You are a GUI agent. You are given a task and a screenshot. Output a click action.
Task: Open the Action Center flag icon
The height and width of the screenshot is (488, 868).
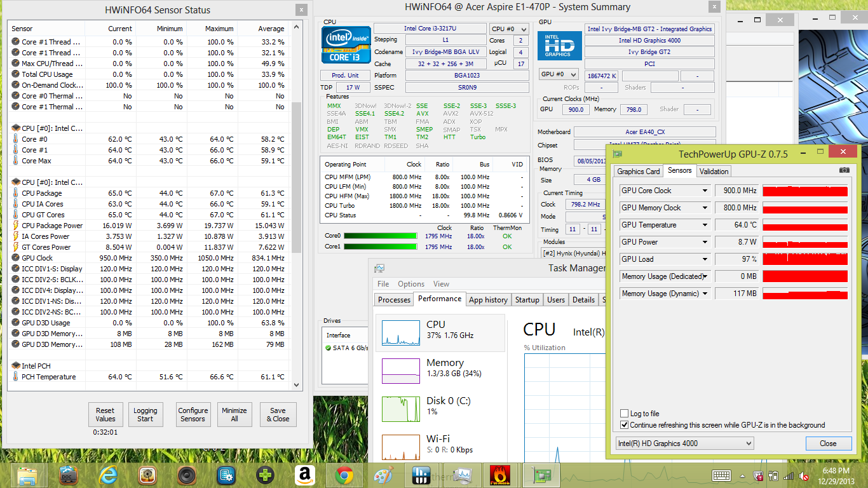(x=758, y=475)
